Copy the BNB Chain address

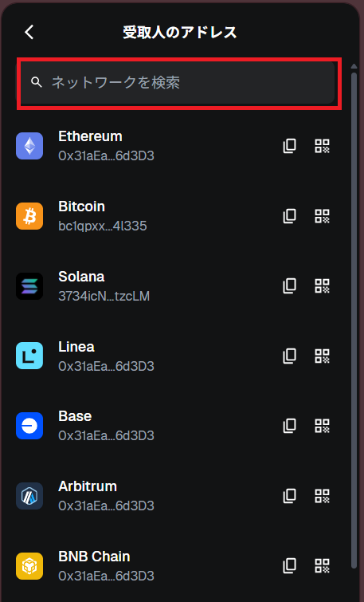(x=290, y=565)
